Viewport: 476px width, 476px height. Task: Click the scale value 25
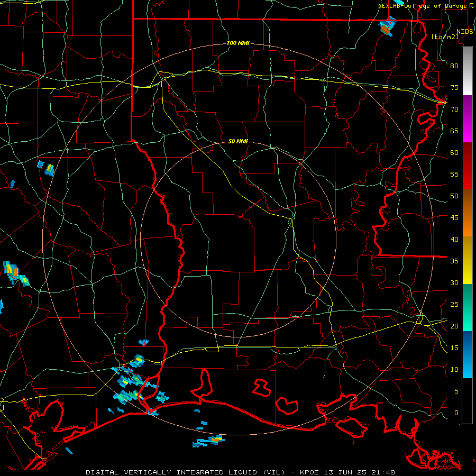click(454, 305)
